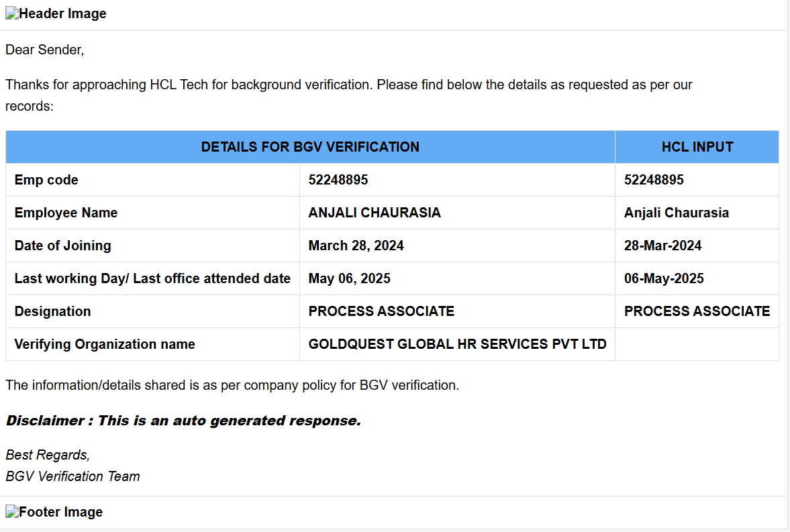Click the "Emp code" row label

(x=46, y=180)
